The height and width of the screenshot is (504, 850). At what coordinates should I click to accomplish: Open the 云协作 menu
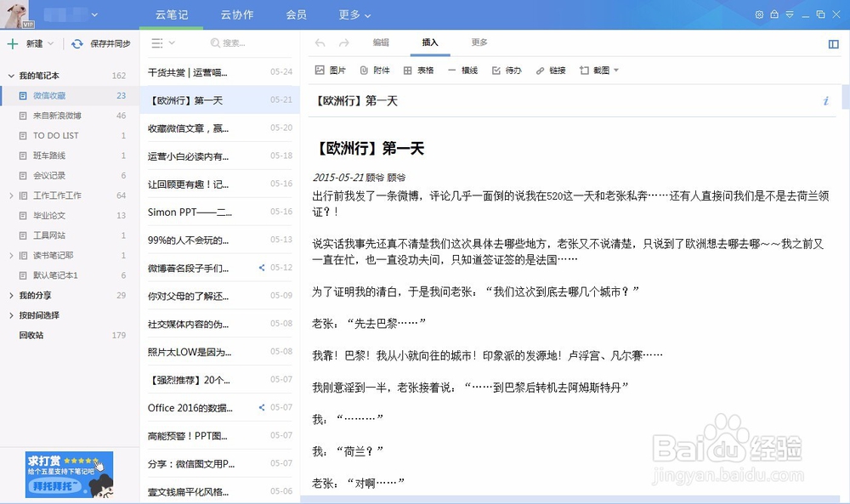pos(239,14)
